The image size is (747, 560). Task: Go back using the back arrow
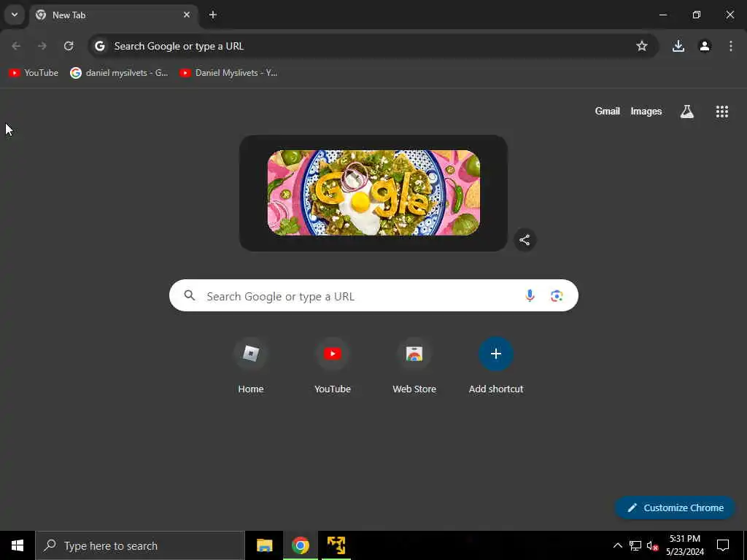point(16,46)
